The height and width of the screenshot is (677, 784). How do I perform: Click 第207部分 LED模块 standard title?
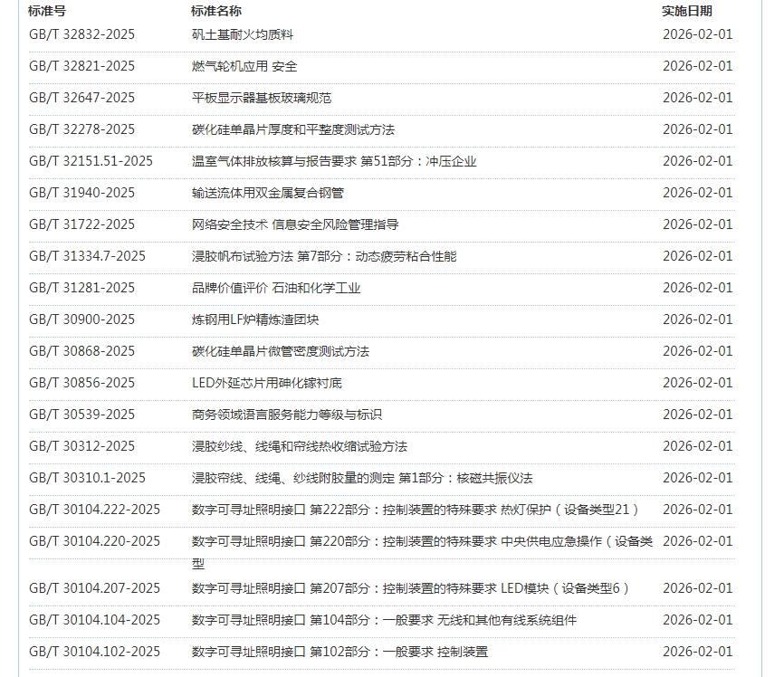410,588
